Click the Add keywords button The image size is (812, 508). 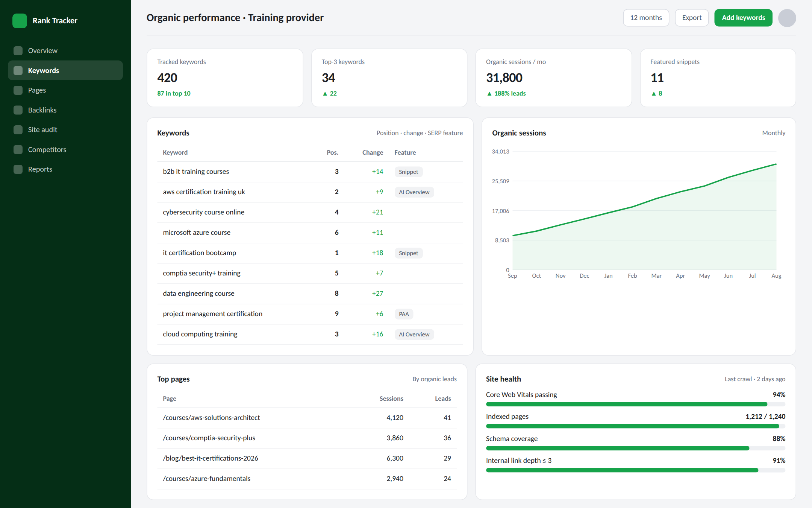point(743,18)
